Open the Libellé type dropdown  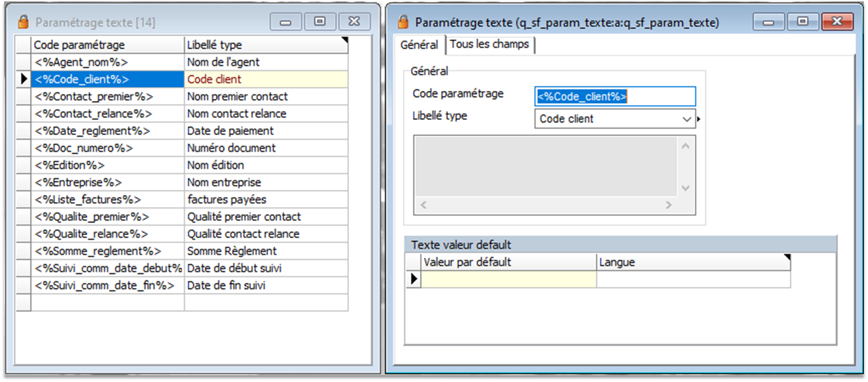click(686, 119)
